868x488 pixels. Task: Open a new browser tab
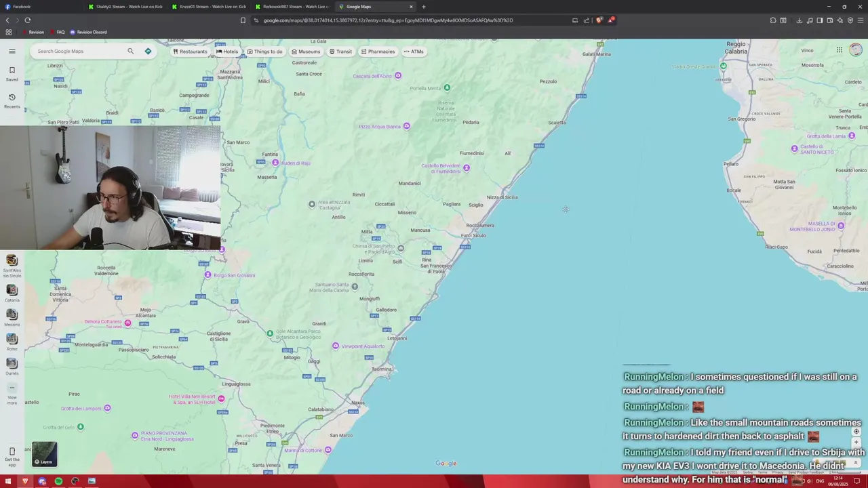click(424, 7)
